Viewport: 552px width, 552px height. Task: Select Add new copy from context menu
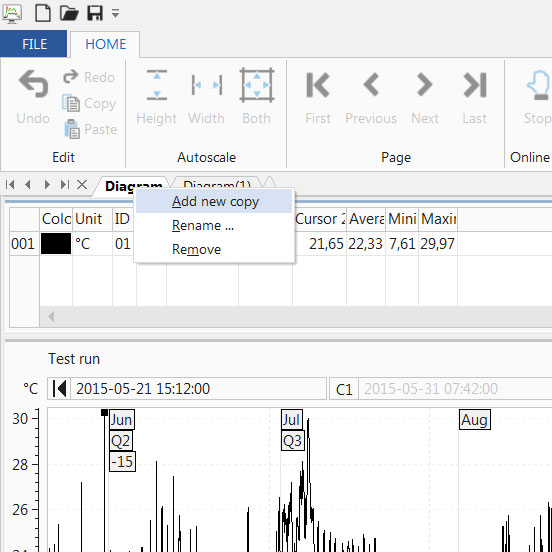pyautogui.click(x=214, y=202)
